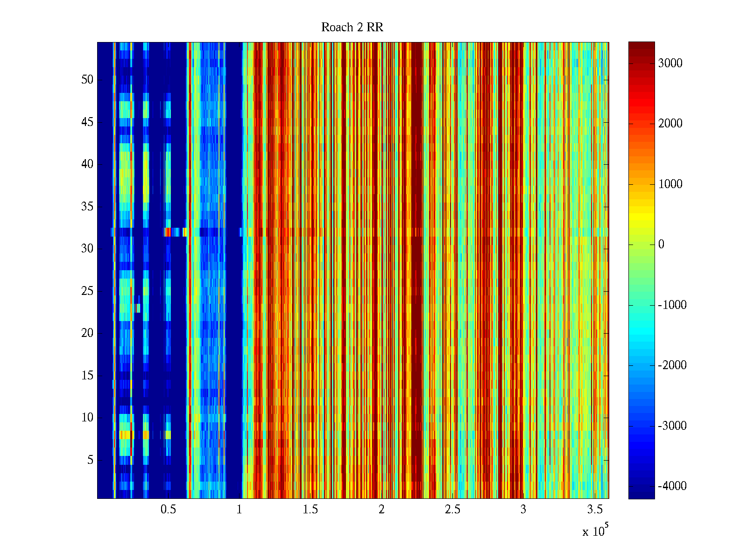Screen dimensions: 747x560
Task: Select the x-axis tick label 2.5
Action: (452, 510)
